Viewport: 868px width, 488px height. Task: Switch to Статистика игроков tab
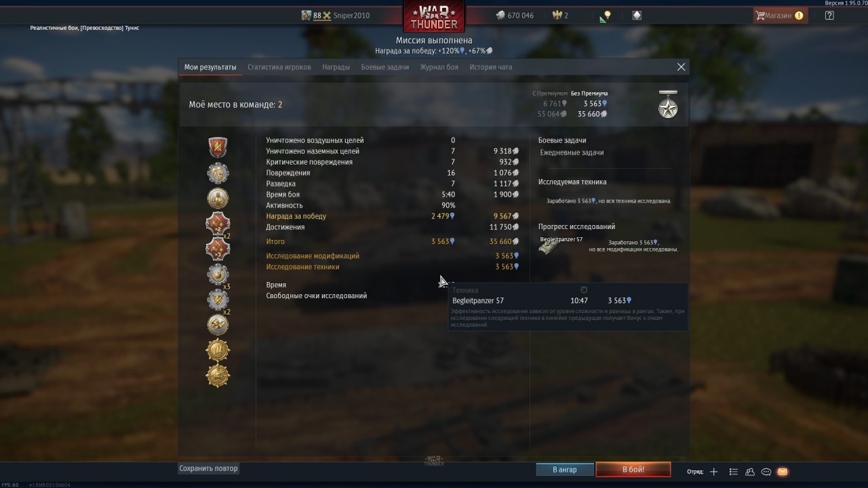279,67
